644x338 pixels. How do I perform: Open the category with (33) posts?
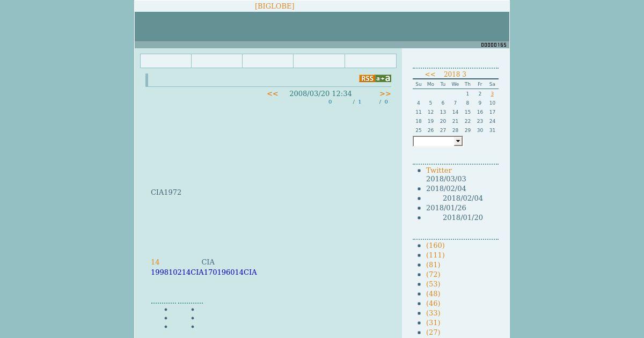click(x=433, y=313)
